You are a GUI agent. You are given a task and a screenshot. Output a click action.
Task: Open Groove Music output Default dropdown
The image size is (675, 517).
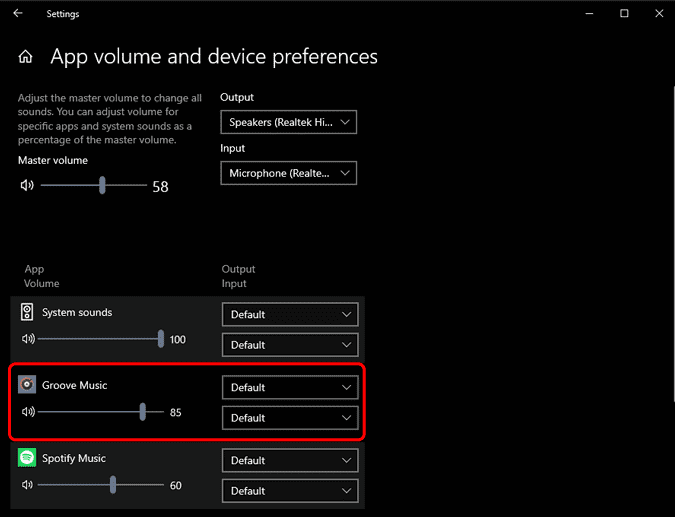289,387
